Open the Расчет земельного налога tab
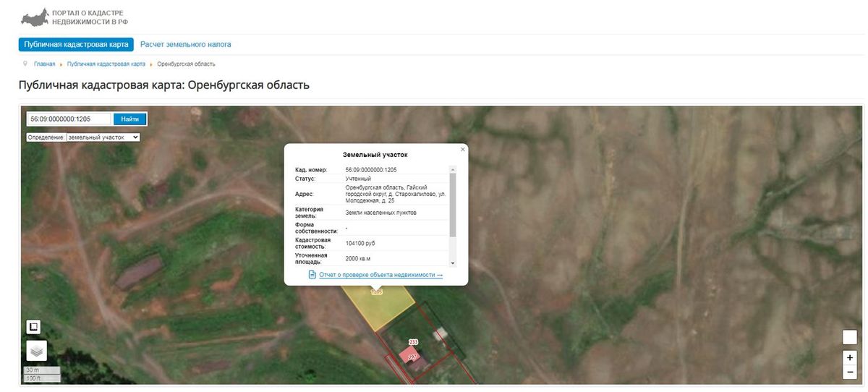The width and height of the screenshot is (868, 392). pyautogui.click(x=186, y=44)
